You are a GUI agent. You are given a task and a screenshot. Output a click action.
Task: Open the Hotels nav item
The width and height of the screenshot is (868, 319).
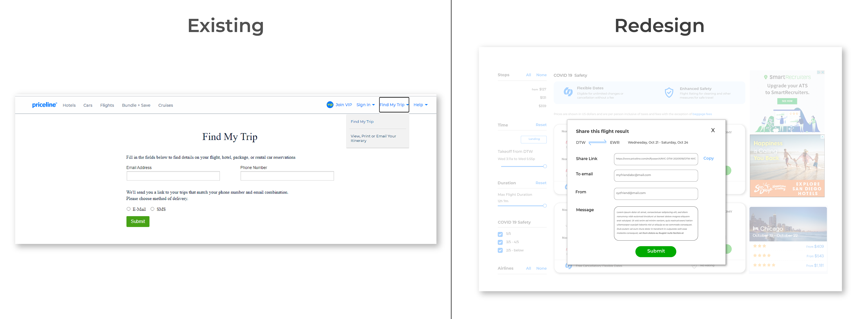pos(69,105)
